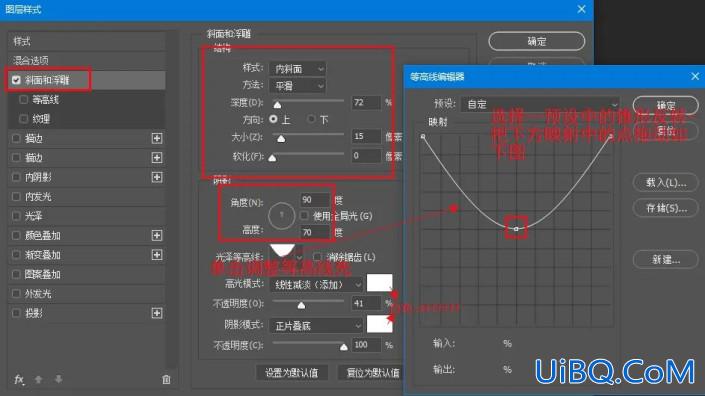Click the 深度 slider handle

277,104
